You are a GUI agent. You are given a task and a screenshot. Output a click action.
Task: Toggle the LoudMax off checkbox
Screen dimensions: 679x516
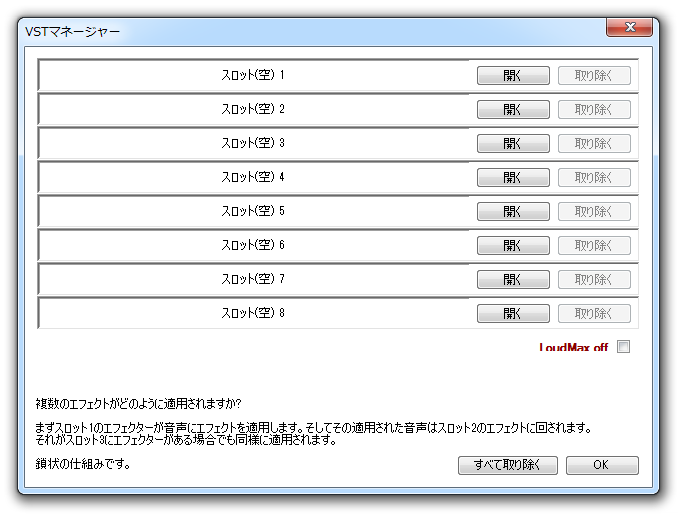624,347
